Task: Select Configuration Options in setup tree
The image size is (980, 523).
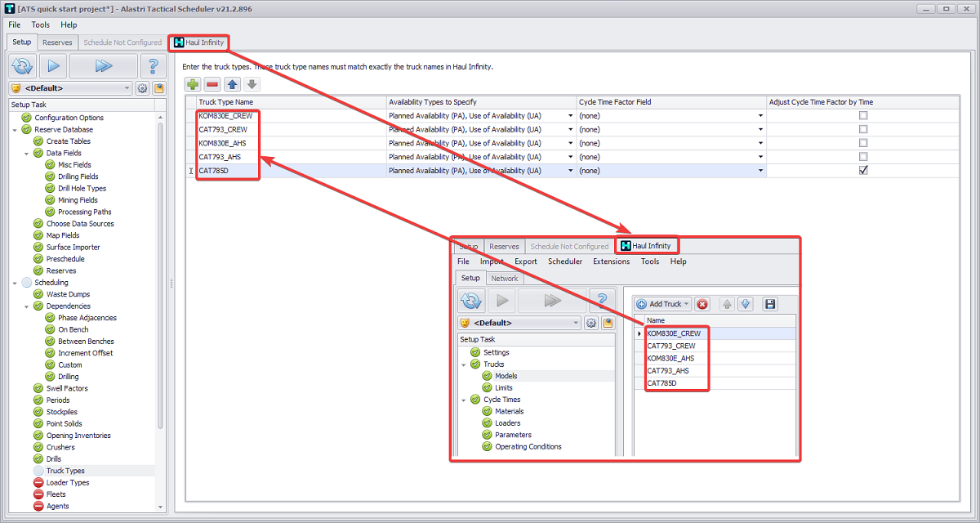Action: pos(69,118)
